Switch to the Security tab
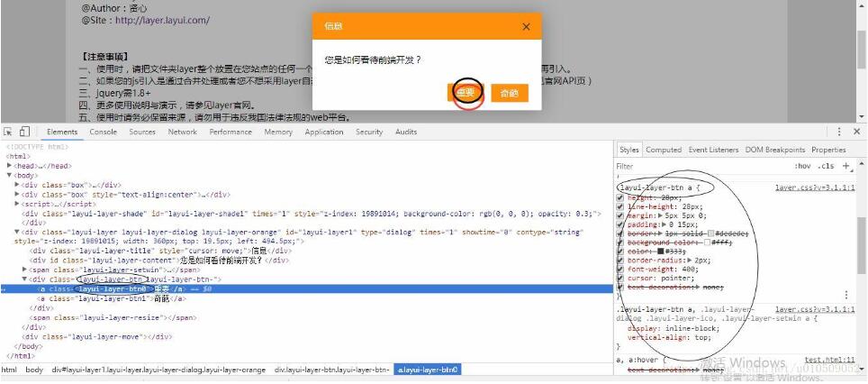This screenshot has width=868, height=384. coord(369,132)
